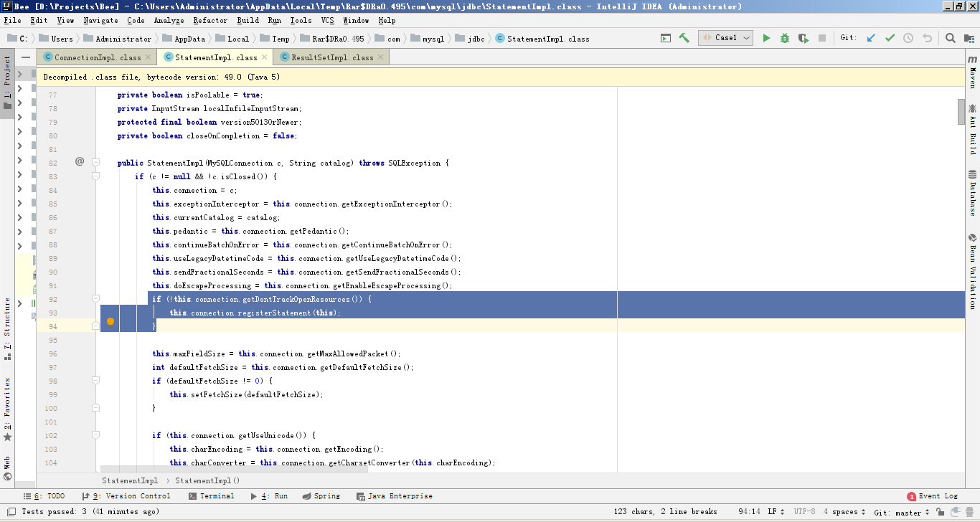
Task: Commit changes with Git checkmark icon
Action: 890,38
